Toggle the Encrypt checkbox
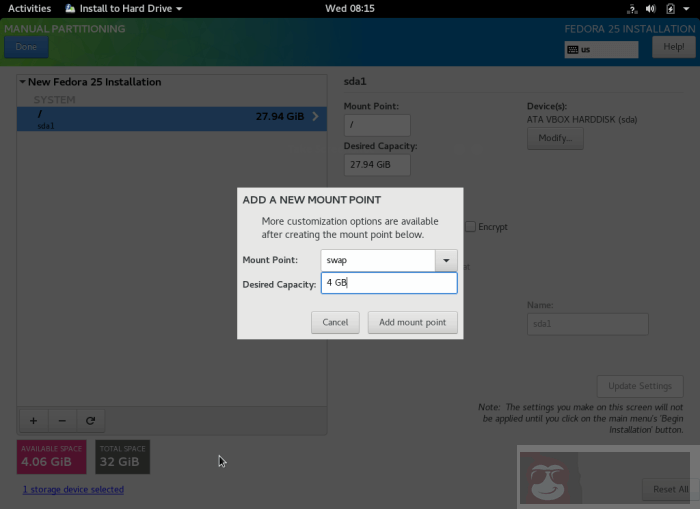The height and width of the screenshot is (509, 700). (471, 226)
